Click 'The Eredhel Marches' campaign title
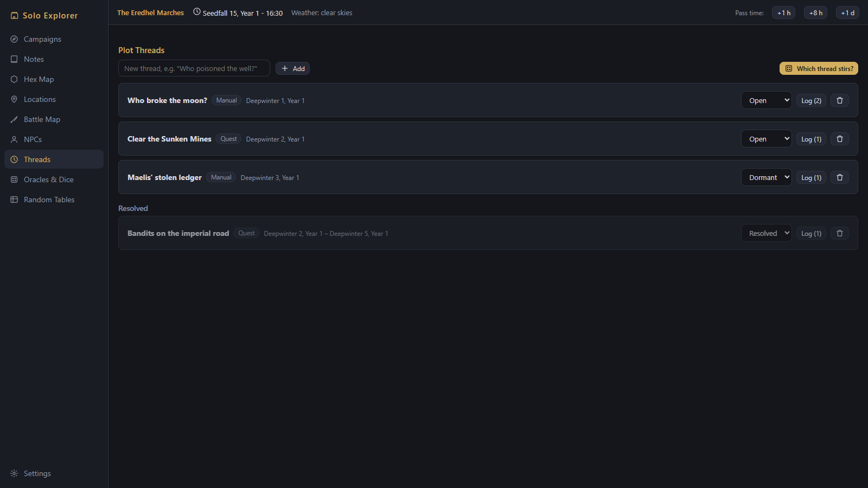This screenshot has height=488, width=868. (x=150, y=12)
